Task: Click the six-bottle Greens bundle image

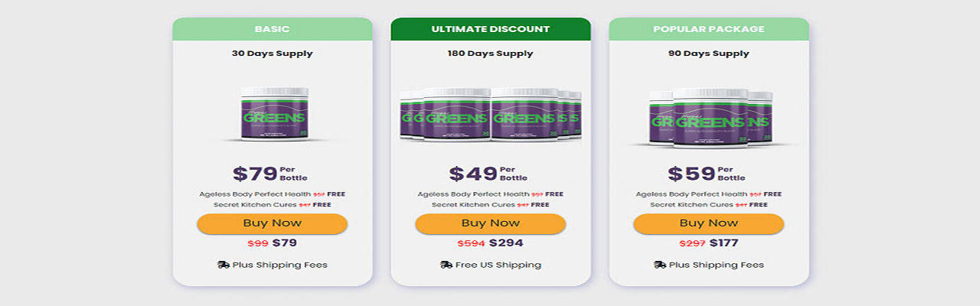Action: click(490, 115)
